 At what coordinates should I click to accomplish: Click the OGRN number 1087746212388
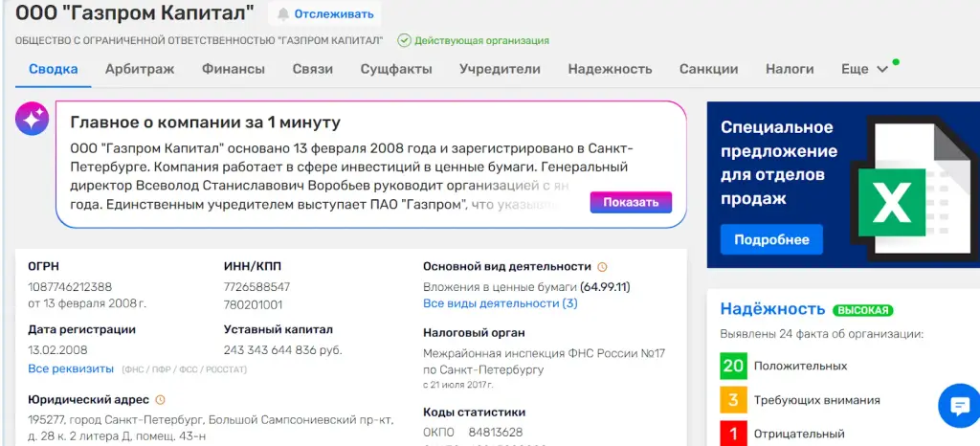tap(70, 287)
